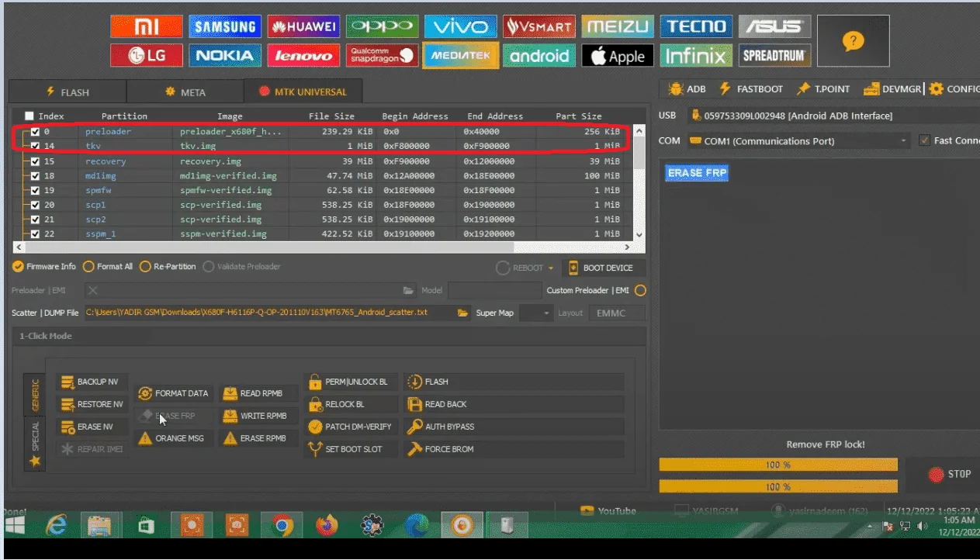Enable the Custom Preloader EMI toggle
Viewport: 980px width, 560px height.
640,290
